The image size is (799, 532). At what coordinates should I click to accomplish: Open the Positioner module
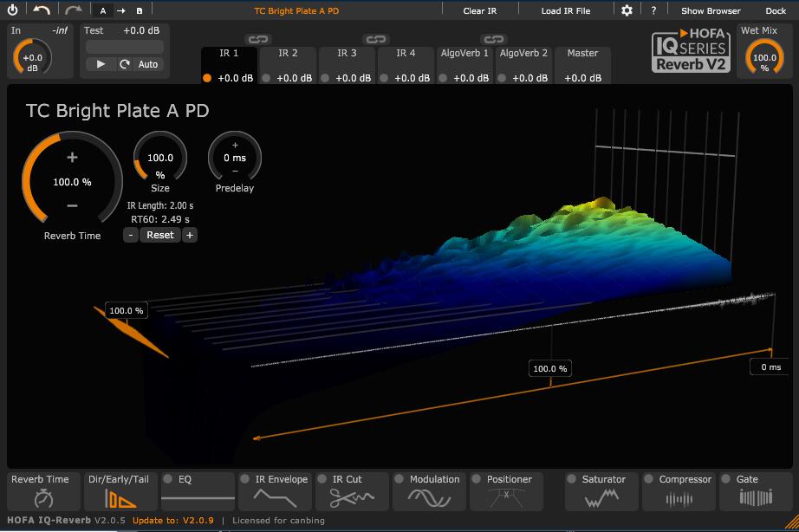pos(506,491)
